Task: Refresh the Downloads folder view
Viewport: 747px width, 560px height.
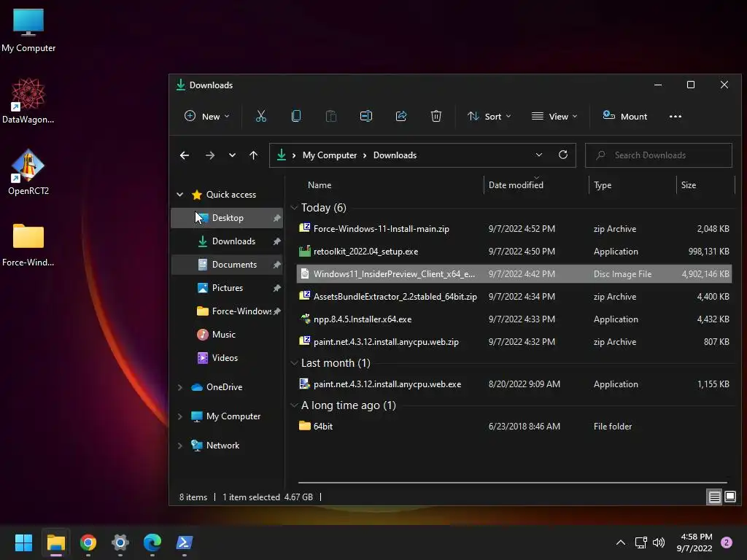Action: click(x=563, y=155)
